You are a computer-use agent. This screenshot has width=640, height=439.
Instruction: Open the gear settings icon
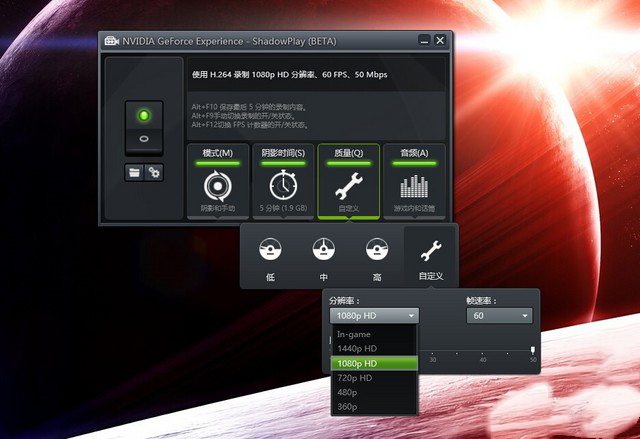(153, 172)
